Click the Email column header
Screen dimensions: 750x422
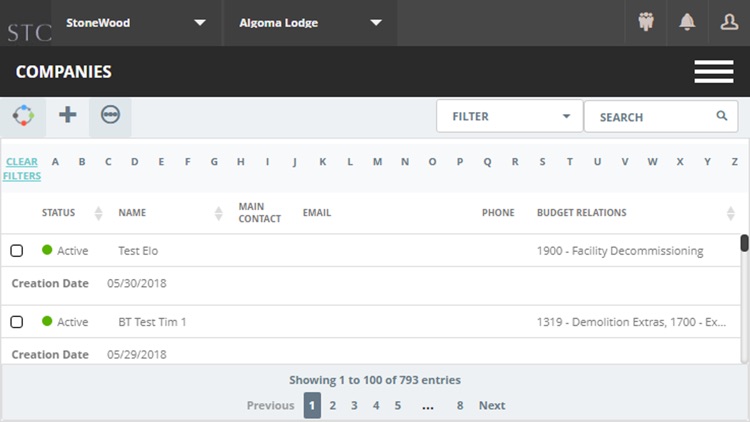[x=317, y=212]
